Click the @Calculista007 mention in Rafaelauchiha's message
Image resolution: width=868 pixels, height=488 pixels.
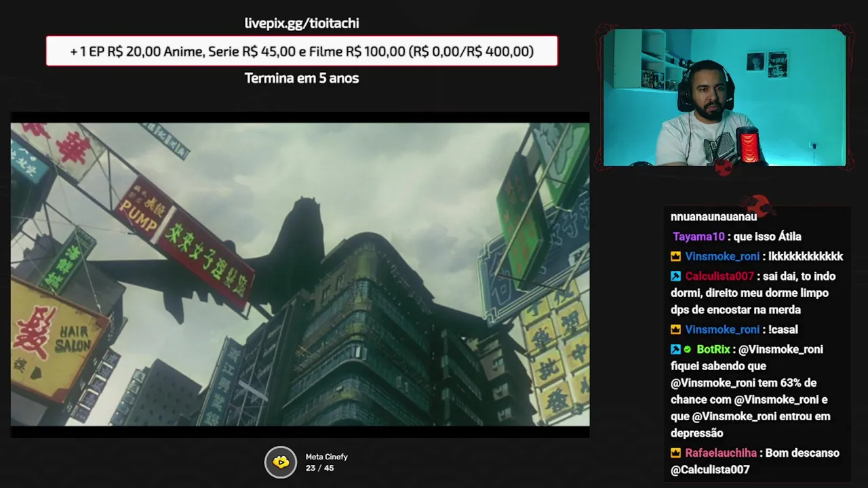pyautogui.click(x=710, y=469)
